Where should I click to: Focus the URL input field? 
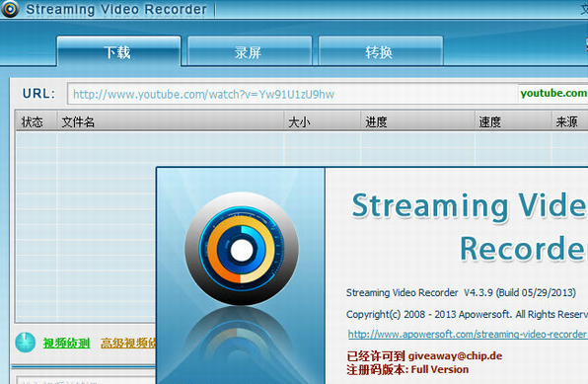[292, 94]
